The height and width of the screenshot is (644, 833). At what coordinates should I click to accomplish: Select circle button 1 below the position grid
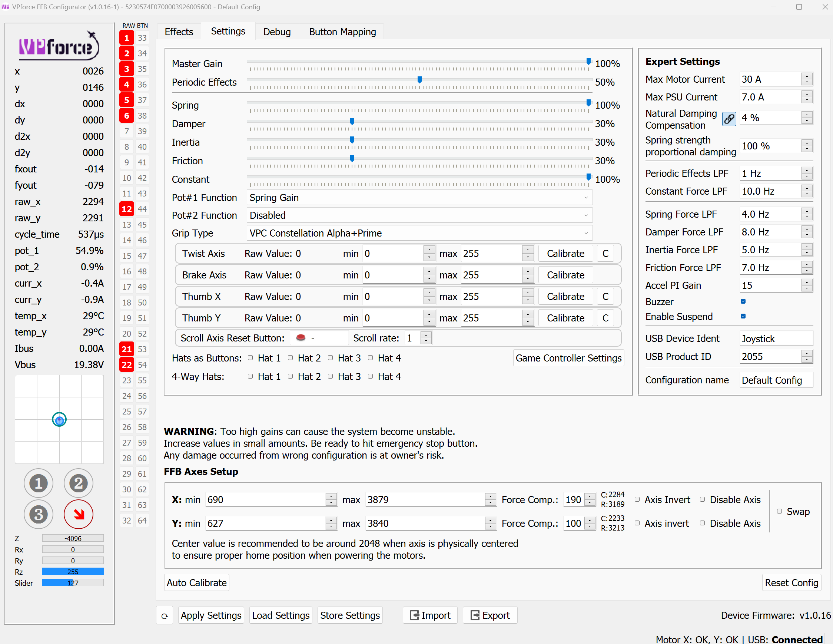(38, 483)
